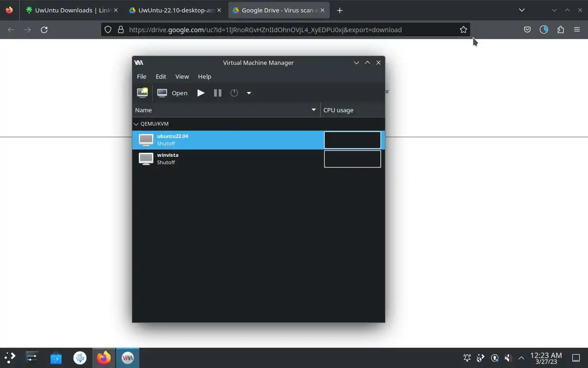Click the tracking protection shield icon
Image resolution: width=588 pixels, height=368 pixels.
point(108,29)
